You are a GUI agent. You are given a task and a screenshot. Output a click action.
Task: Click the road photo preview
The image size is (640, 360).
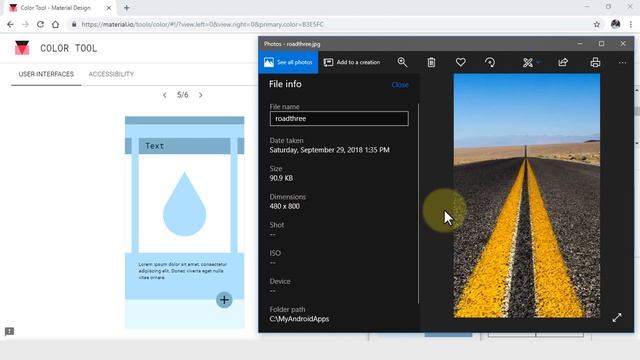pyautogui.click(x=527, y=196)
